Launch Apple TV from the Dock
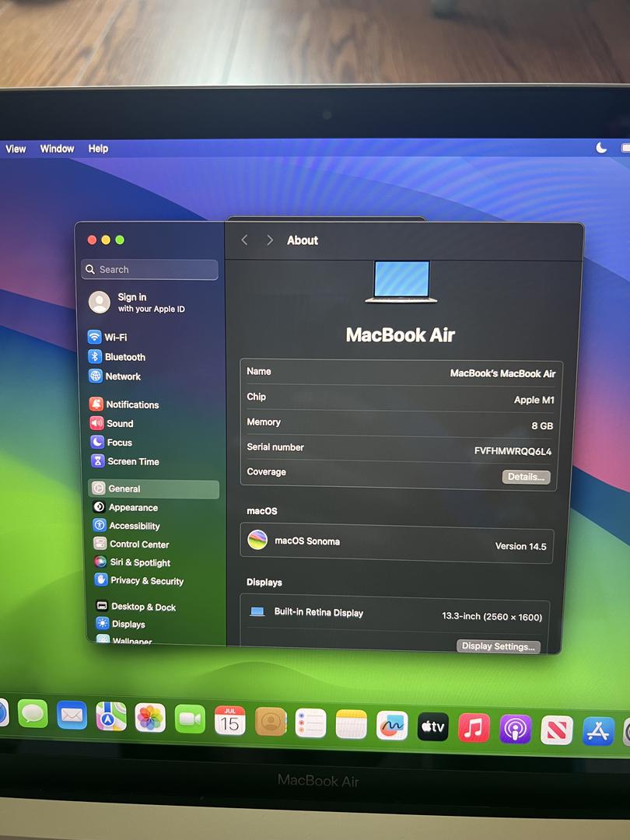 (433, 726)
